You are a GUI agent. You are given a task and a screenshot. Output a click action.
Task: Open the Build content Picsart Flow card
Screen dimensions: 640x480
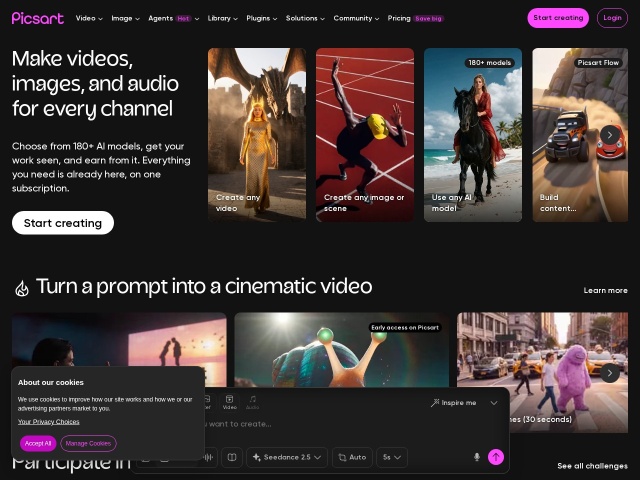coord(580,135)
